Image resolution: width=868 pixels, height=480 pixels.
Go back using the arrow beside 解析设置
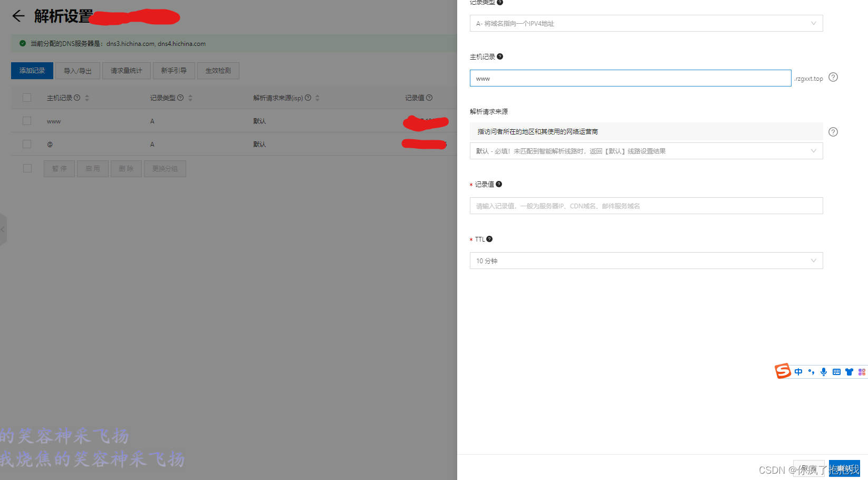tap(18, 16)
